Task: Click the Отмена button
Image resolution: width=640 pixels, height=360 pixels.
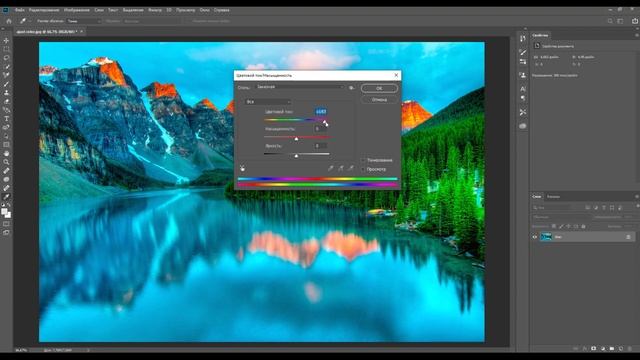Action: [379, 100]
